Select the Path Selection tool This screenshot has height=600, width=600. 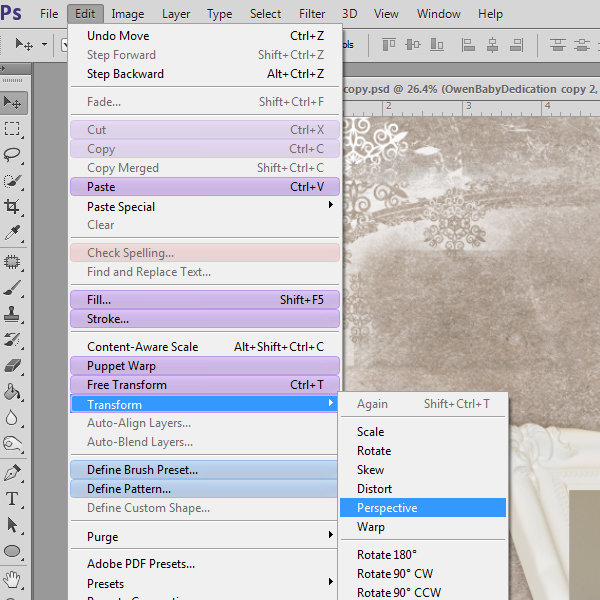click(12, 525)
